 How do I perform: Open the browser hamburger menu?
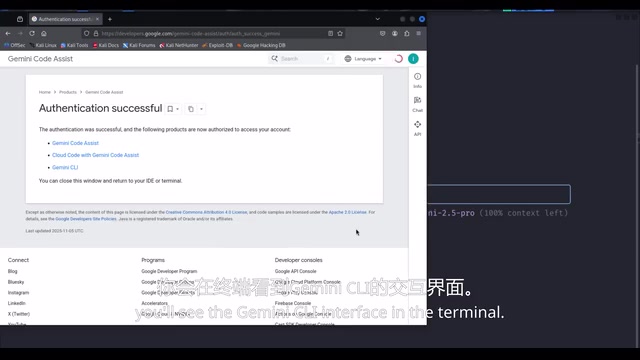coord(418,33)
